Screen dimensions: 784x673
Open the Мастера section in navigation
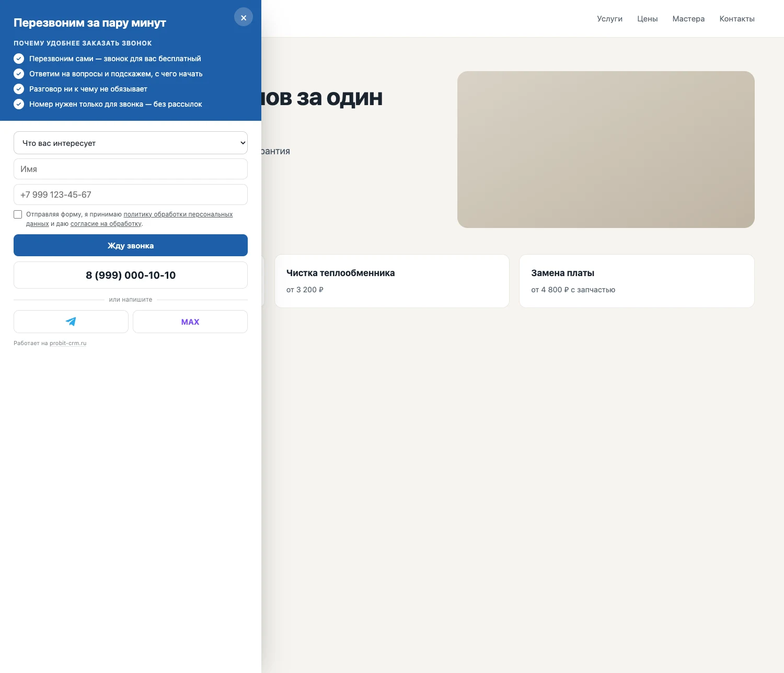pos(688,19)
